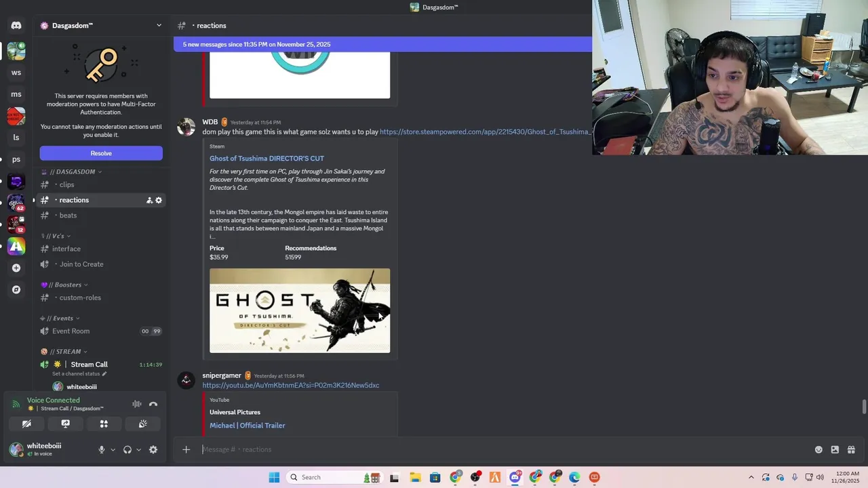Jump to the 5 new messages banner

[x=382, y=44]
